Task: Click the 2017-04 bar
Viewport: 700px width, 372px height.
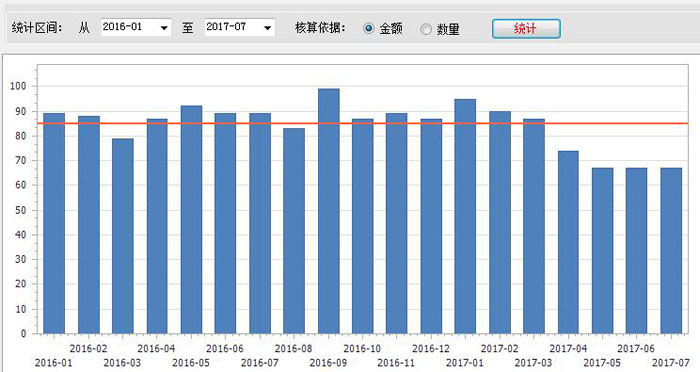Action: point(568,242)
